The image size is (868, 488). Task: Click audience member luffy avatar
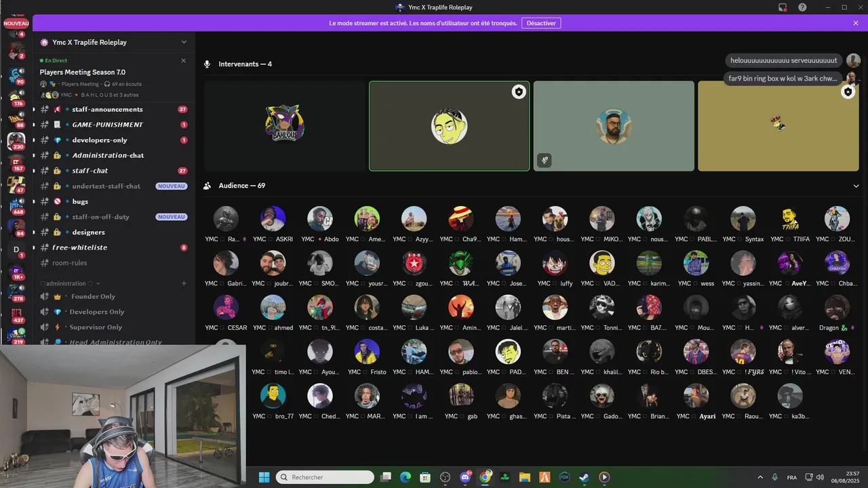[x=555, y=263]
